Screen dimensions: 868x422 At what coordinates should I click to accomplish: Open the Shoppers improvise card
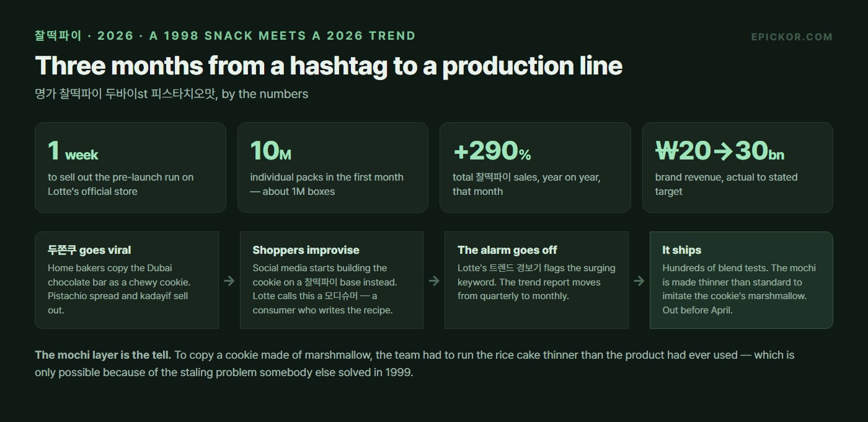pyautogui.click(x=332, y=280)
